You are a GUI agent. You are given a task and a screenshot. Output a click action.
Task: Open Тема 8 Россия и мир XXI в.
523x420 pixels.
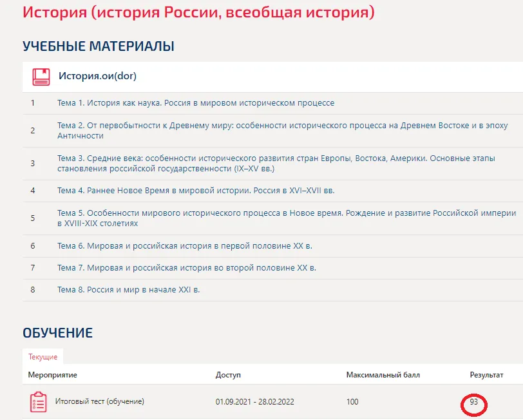(128, 290)
